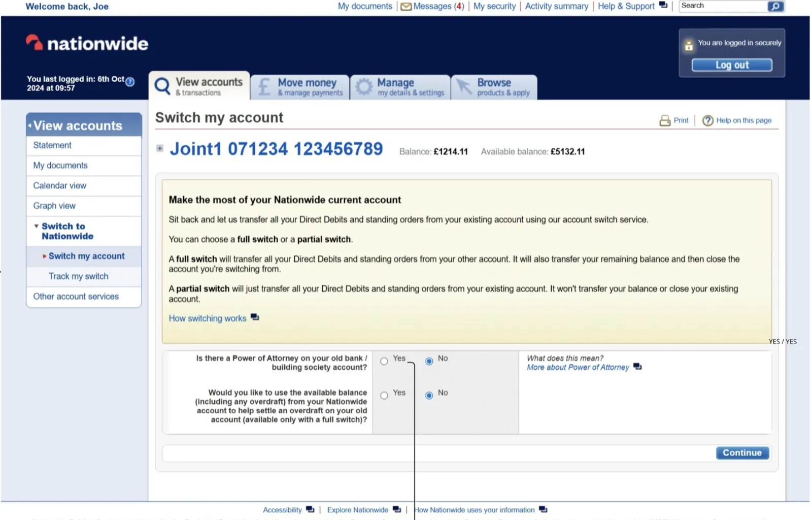Open My documents in top bar
Screen dimensions: 812x520
365,6
